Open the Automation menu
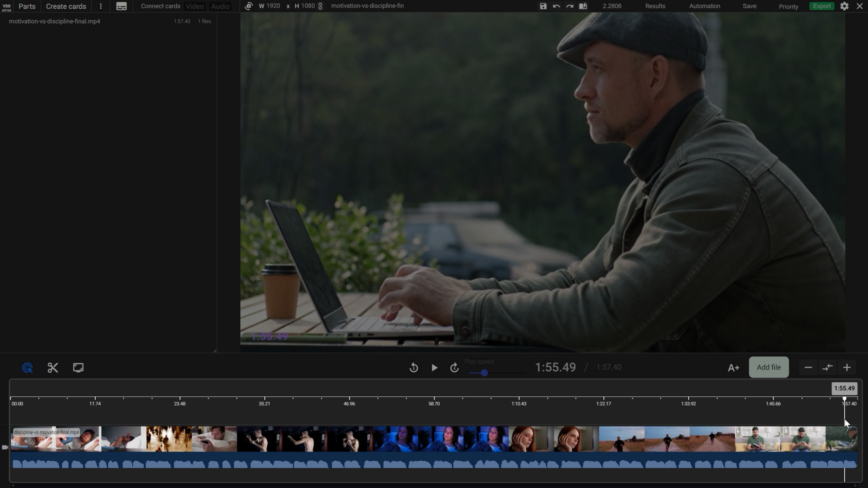 704,6
